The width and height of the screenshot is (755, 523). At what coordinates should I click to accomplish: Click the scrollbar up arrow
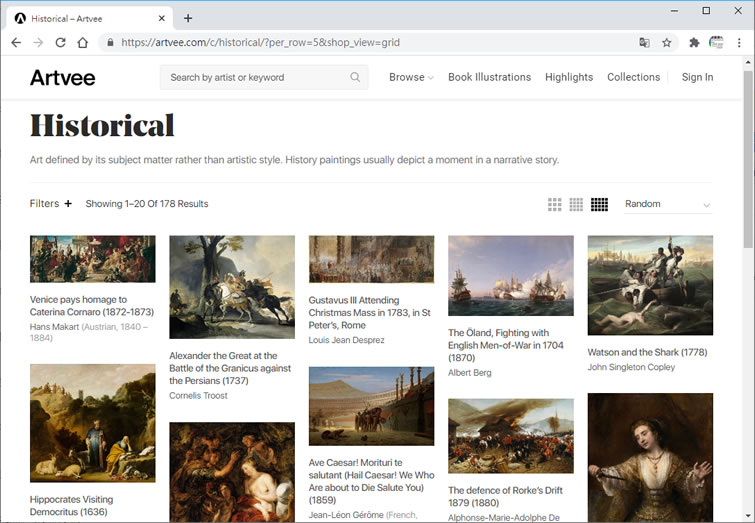point(748,62)
